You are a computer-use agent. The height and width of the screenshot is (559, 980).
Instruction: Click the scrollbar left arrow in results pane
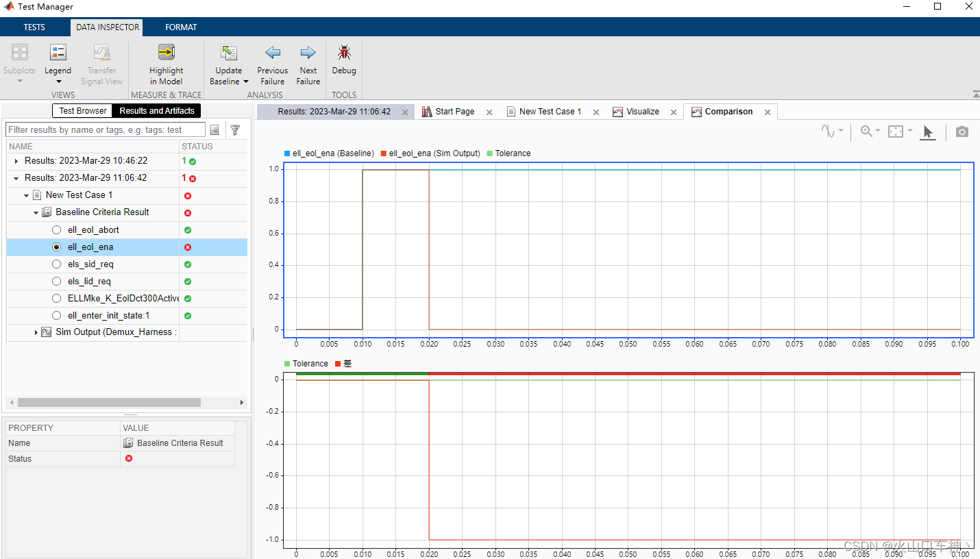tap(11, 402)
